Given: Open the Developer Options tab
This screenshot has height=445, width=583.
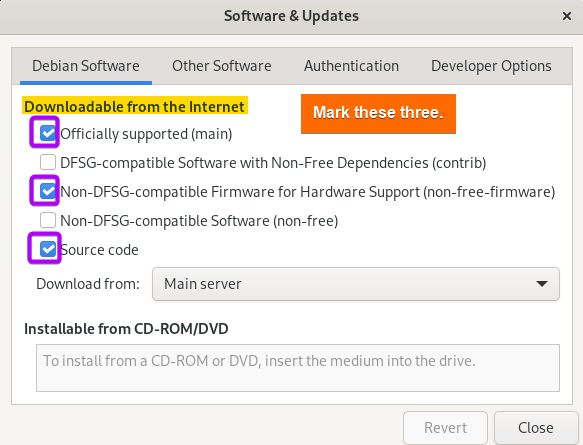Looking at the screenshot, I should [x=491, y=66].
